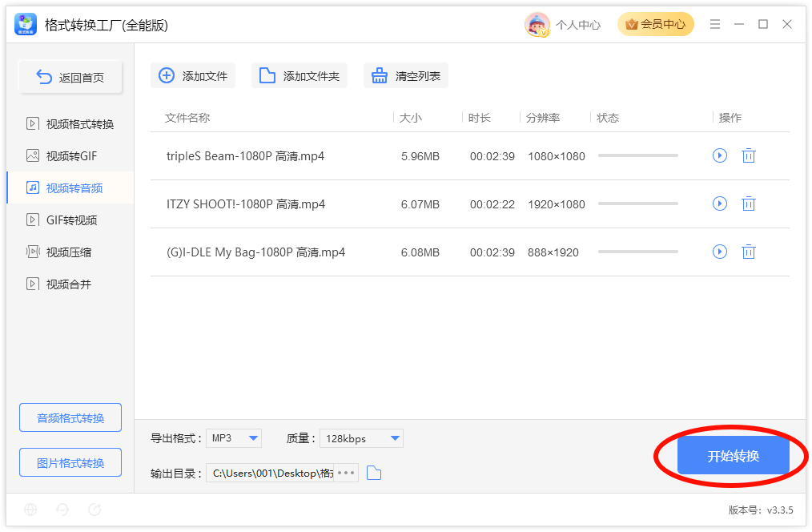Maximize the window
Screen dimensions: 812x532
point(763,24)
